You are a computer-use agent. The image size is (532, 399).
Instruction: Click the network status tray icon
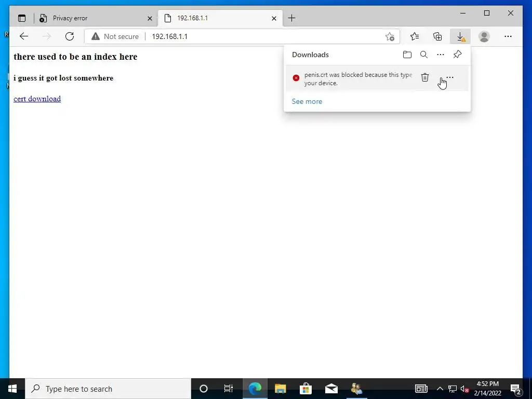(452, 389)
